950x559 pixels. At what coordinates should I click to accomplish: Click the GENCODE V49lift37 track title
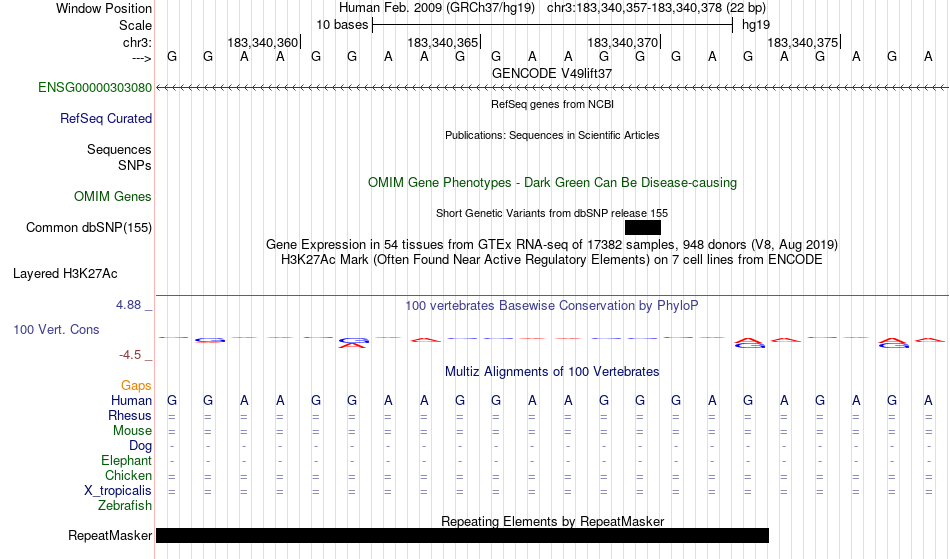552,73
